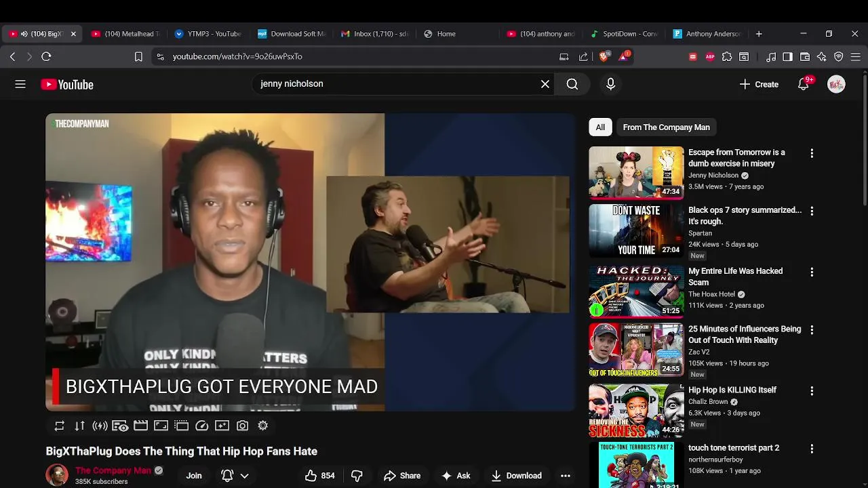Open options for Escape from Tomorrow video
The height and width of the screenshot is (488, 868).
coord(812,154)
